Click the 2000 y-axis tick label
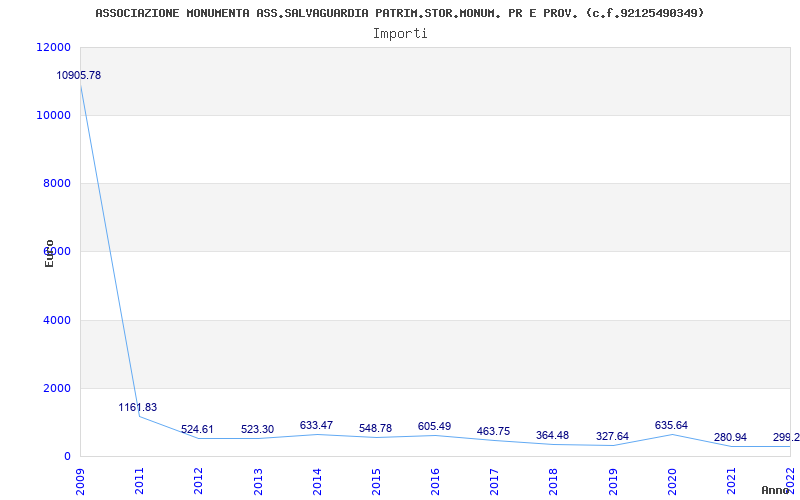 [x=55, y=388]
